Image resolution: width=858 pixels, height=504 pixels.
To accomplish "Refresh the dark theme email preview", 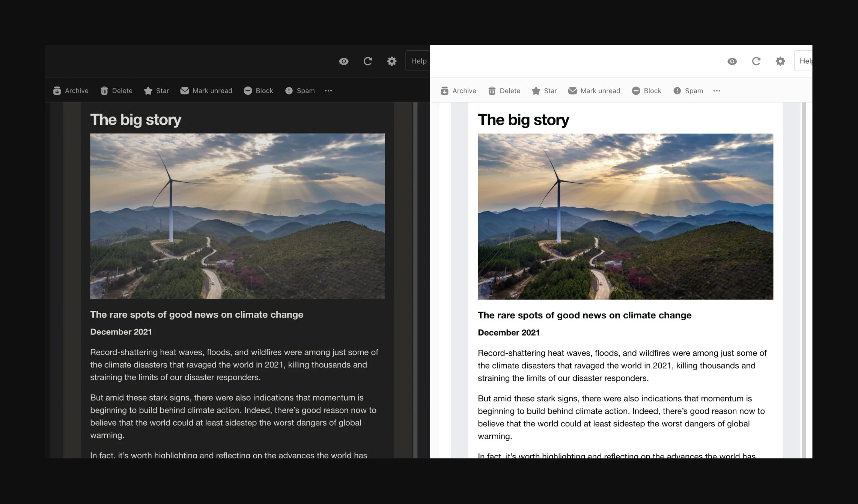I will [x=368, y=61].
